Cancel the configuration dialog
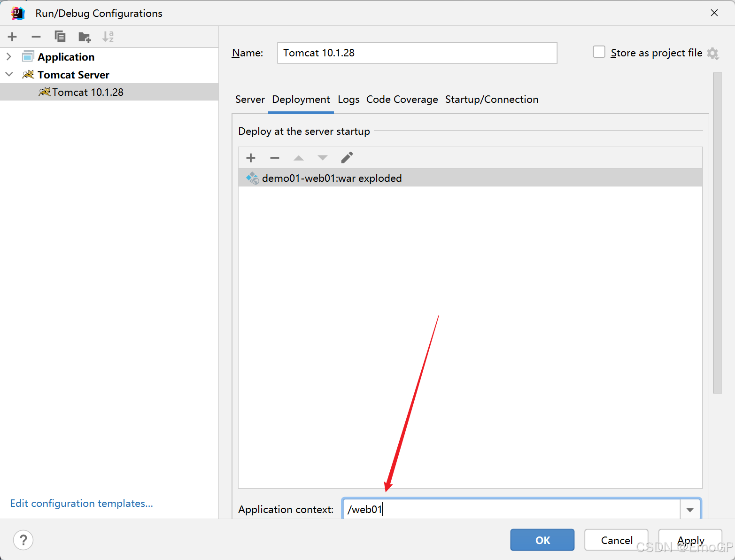 pos(616,540)
